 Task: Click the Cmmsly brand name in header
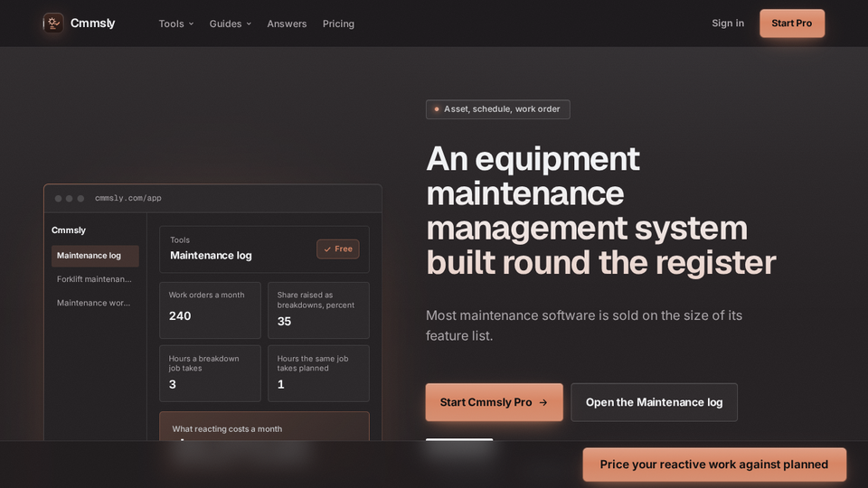[x=92, y=23]
